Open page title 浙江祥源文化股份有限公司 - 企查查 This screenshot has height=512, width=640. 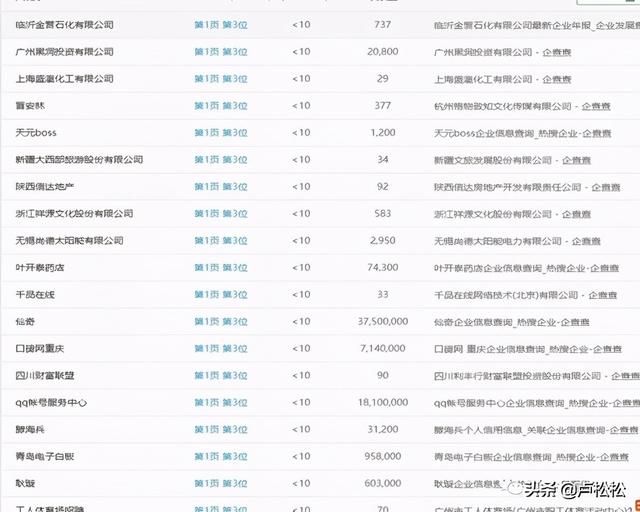coord(512,214)
